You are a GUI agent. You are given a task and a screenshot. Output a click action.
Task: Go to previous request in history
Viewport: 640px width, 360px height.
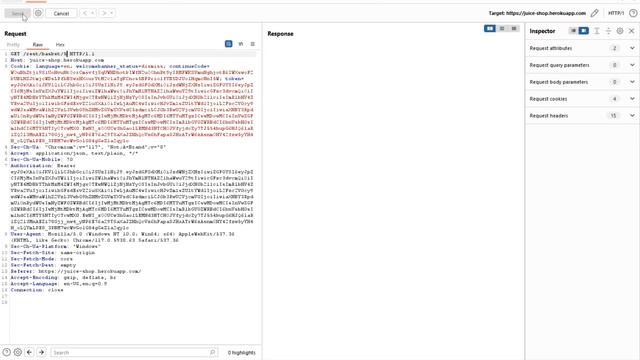[x=85, y=13]
